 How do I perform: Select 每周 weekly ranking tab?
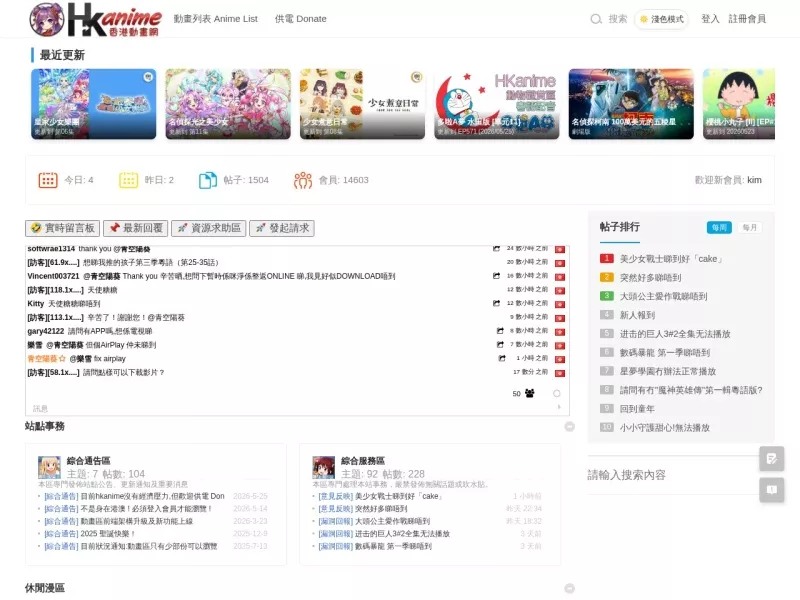[x=719, y=228]
